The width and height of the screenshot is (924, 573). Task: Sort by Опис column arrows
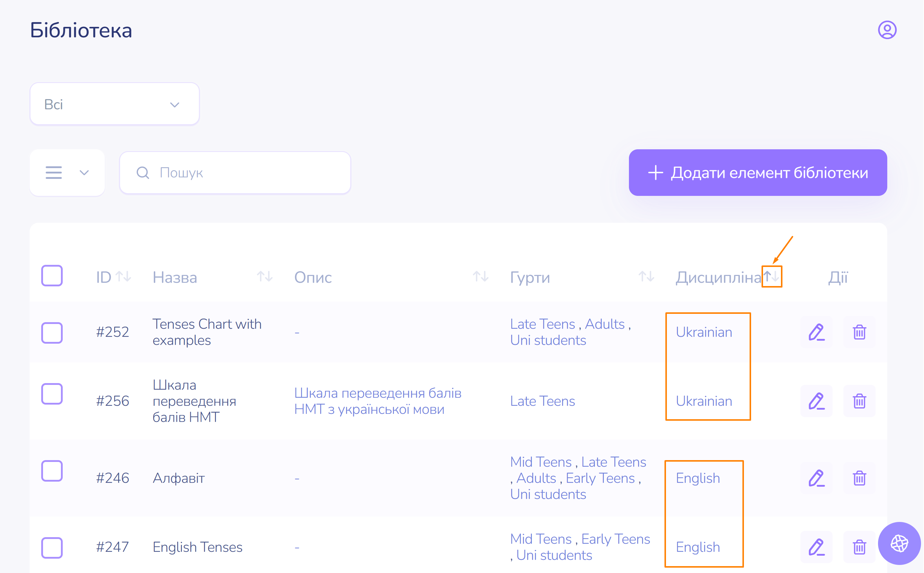[x=481, y=277]
